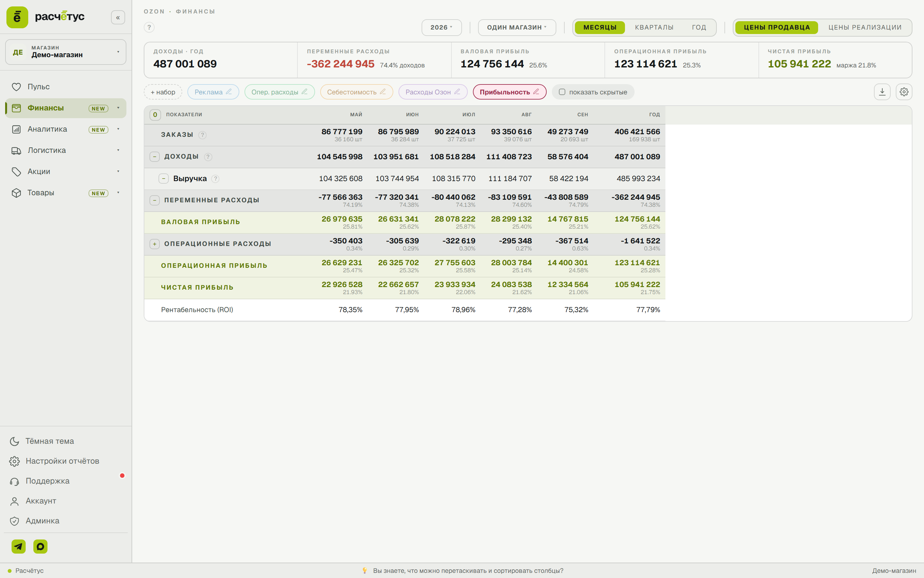The image size is (924, 578).
Task: Open table settings gear icon
Action: click(x=904, y=92)
